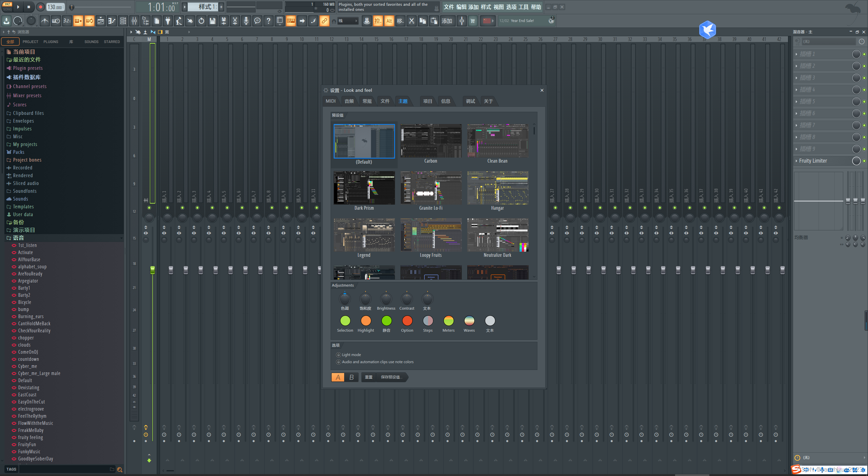This screenshot has height=476, width=868.
Task: Click the copy pages icon beside scissors
Action: point(423,21)
